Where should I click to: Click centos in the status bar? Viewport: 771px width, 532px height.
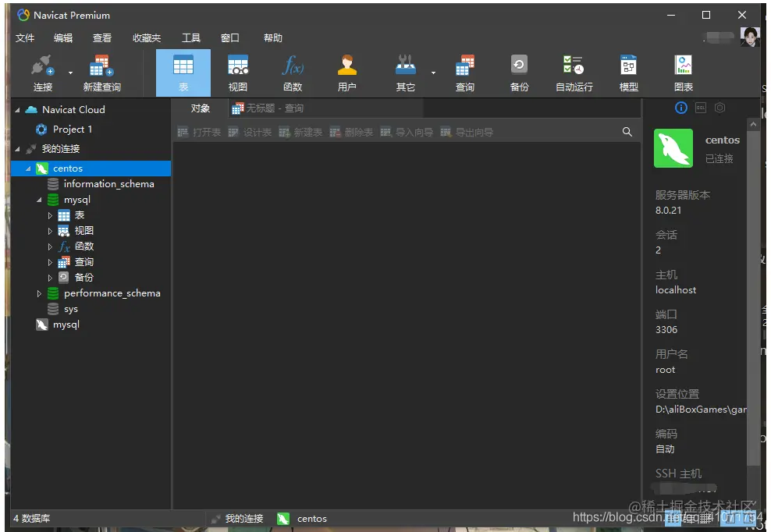[x=311, y=519]
